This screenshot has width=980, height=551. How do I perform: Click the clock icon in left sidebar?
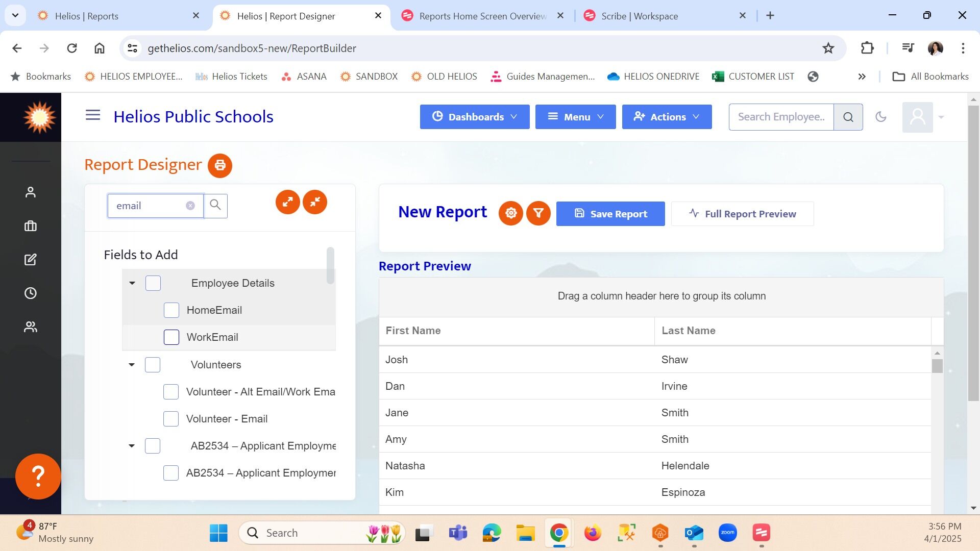tap(31, 293)
